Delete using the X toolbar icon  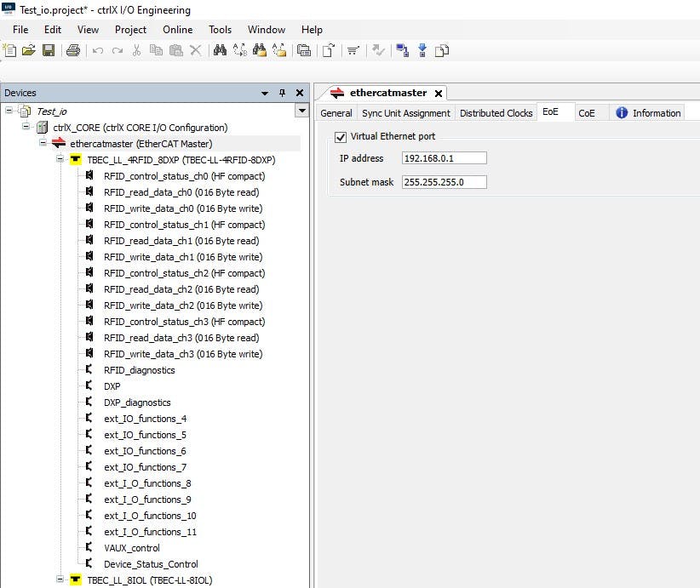tap(196, 50)
